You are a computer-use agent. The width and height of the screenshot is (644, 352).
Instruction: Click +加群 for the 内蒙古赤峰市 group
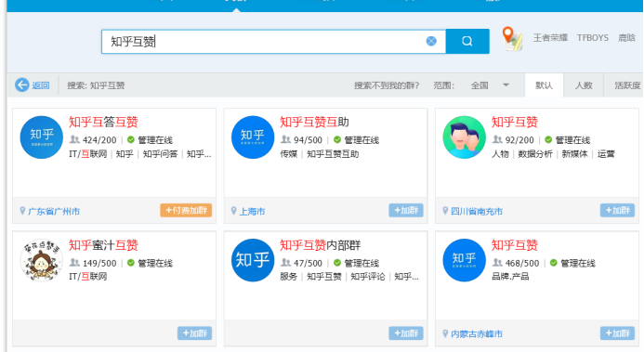pos(617,333)
